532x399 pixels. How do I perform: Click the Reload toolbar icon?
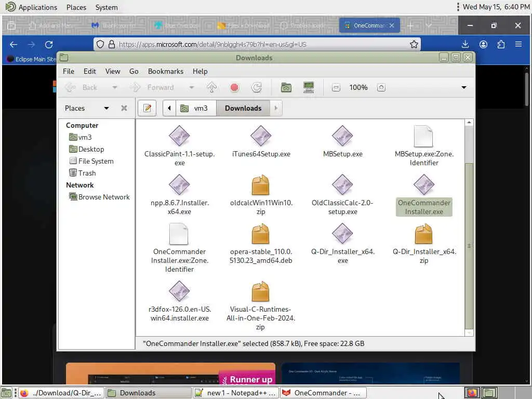point(257,87)
